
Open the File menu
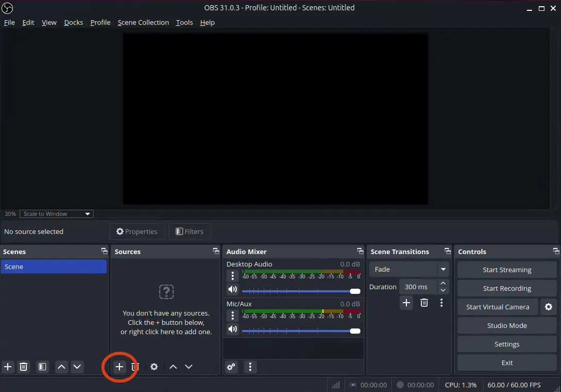(9, 23)
